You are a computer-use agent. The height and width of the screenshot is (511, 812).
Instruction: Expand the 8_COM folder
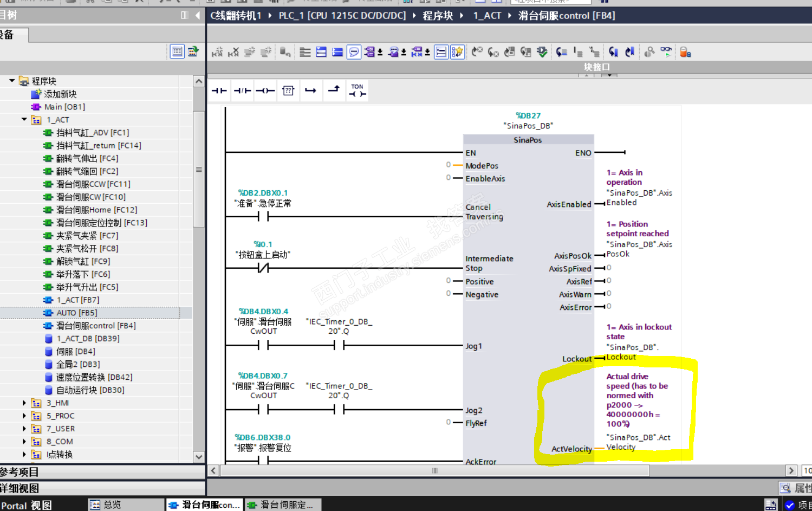click(x=24, y=441)
